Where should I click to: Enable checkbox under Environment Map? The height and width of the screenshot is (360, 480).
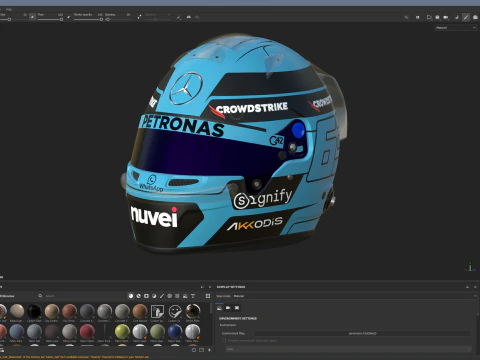(224, 341)
